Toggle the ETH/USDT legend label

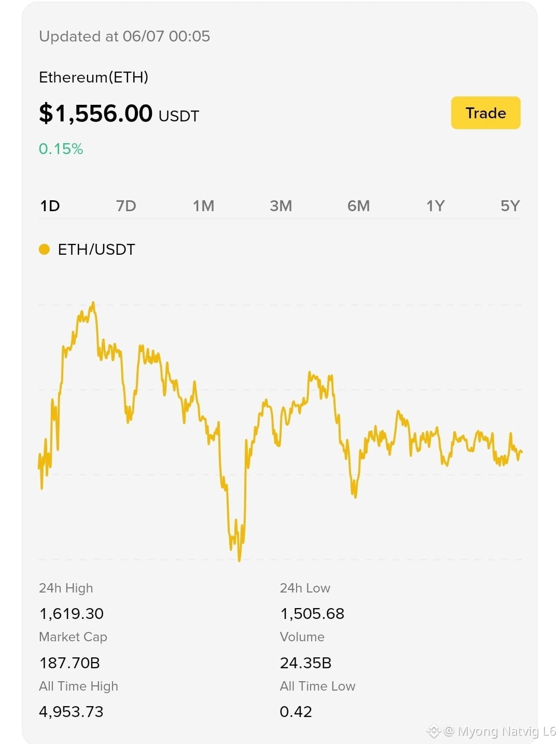[x=96, y=250]
